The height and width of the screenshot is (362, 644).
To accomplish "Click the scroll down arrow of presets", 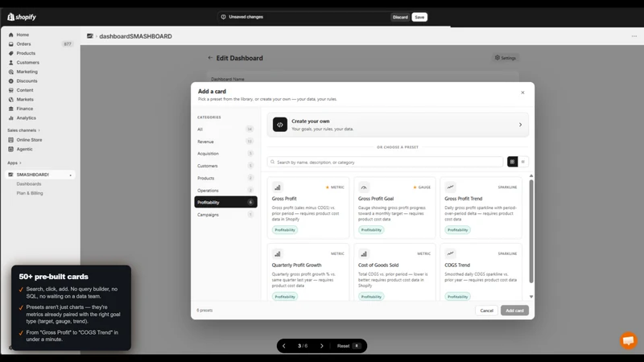I will (x=531, y=296).
